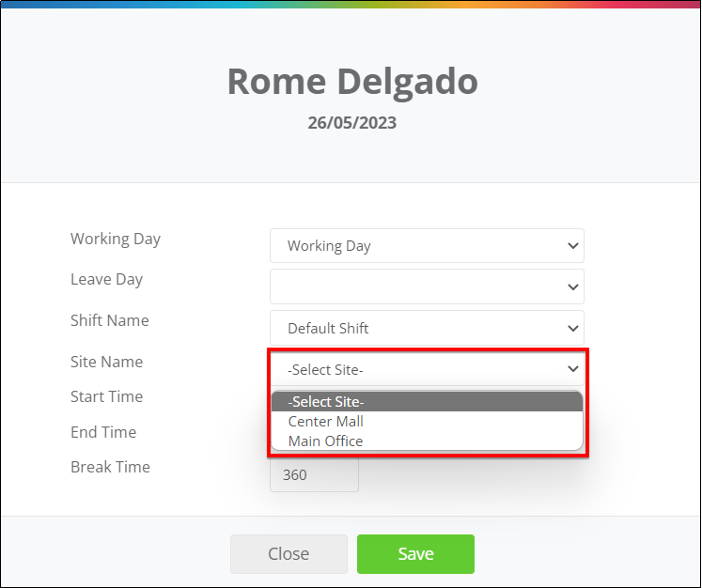
Task: Click the Close button
Action: coord(289,554)
